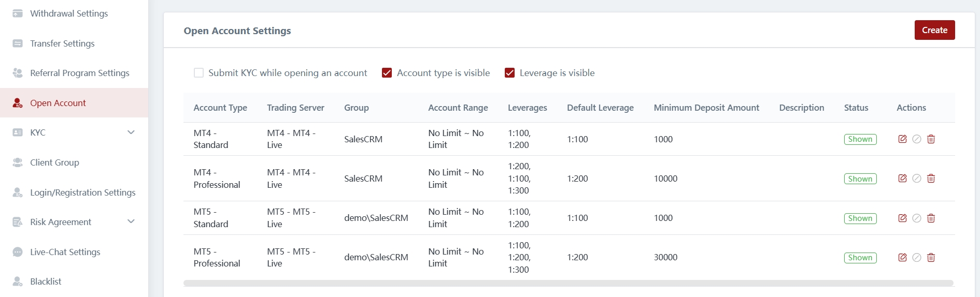Delete the MT4 - Professional account row
The height and width of the screenshot is (297, 980).
[931, 179]
